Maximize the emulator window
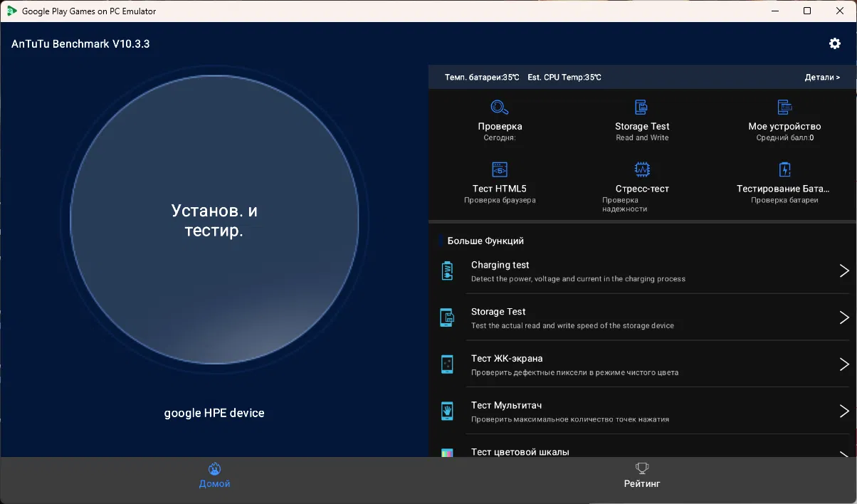The width and height of the screenshot is (857, 504). tap(807, 11)
